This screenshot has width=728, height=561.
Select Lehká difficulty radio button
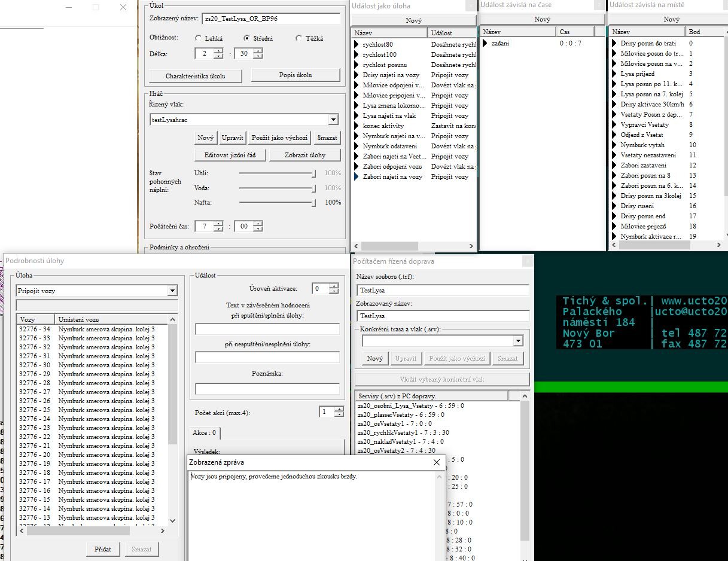point(199,38)
